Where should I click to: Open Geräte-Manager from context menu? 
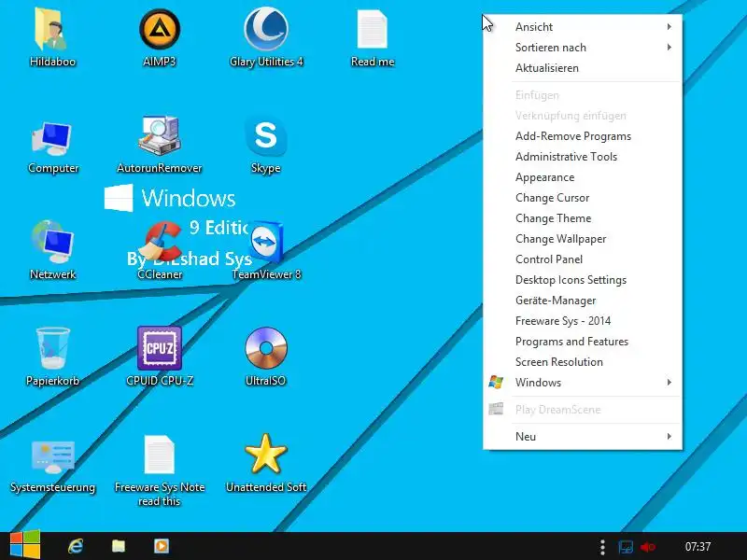(x=582, y=301)
